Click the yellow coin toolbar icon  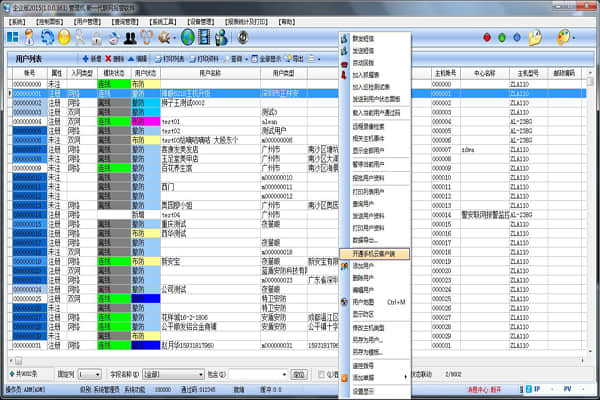(64, 38)
